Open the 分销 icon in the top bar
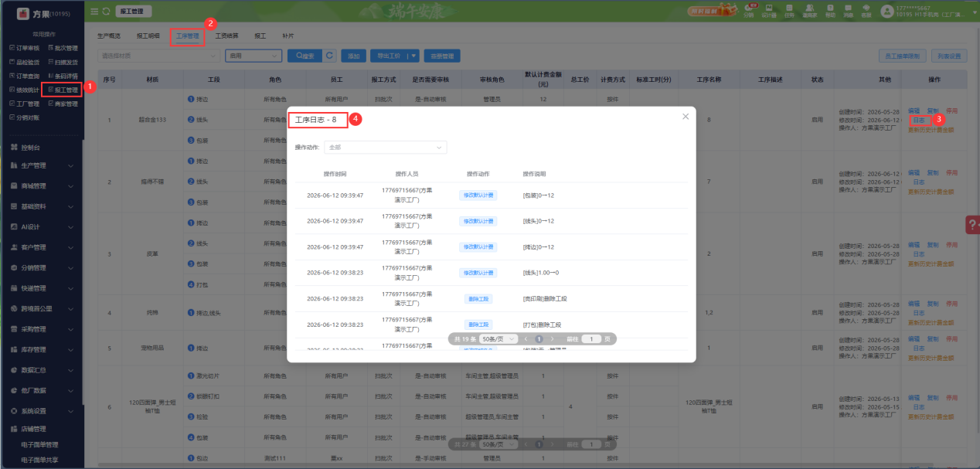The width and height of the screenshot is (980, 469). [x=748, y=11]
